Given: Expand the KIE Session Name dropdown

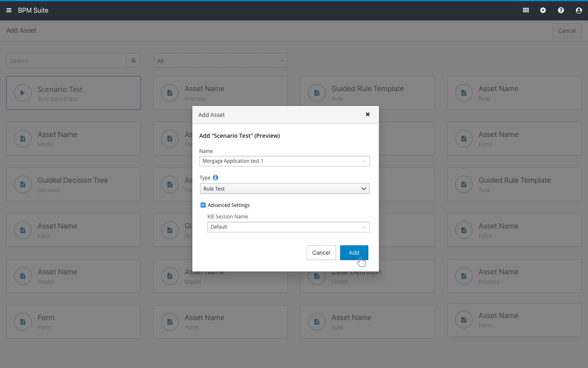Looking at the screenshot, I should click(363, 227).
